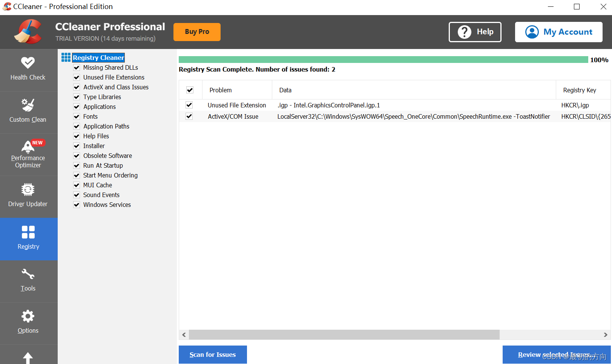Click the scan progress bar
Viewport: 612px width, 364px height.
pos(383,60)
